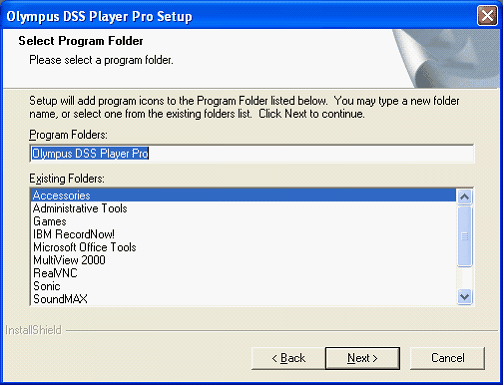The image size is (504, 386).
Task: Cancel the setup wizard
Action: click(x=447, y=358)
